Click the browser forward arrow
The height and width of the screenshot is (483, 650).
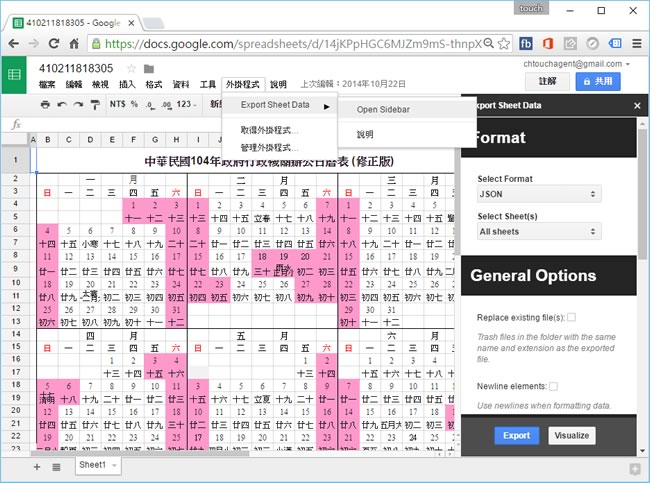(x=34, y=44)
